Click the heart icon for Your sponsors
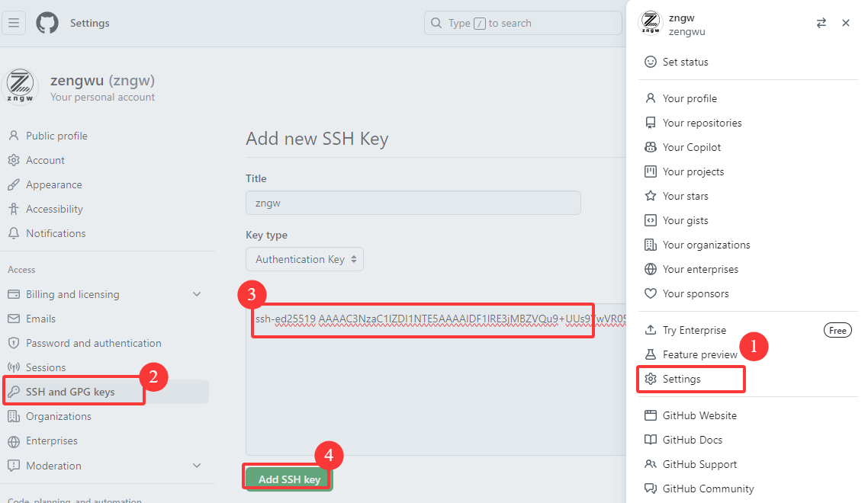Image resolution: width=868 pixels, height=503 pixels. point(651,293)
